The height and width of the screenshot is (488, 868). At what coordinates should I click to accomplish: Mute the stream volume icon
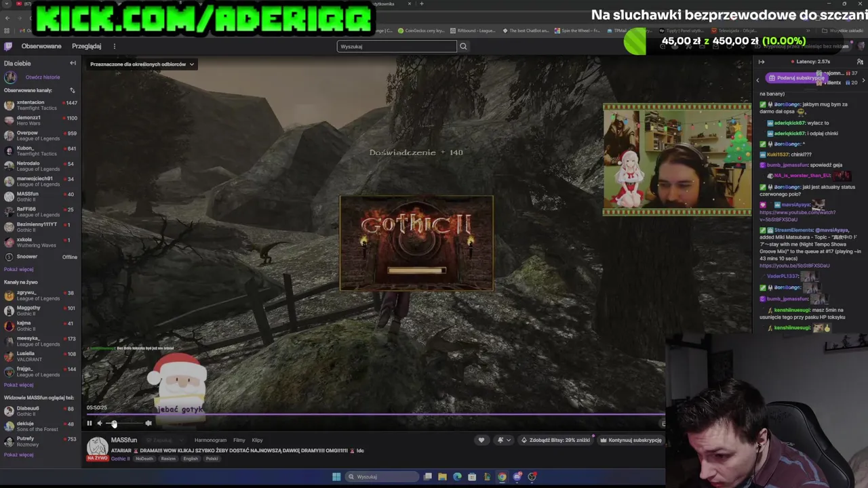coord(100,424)
